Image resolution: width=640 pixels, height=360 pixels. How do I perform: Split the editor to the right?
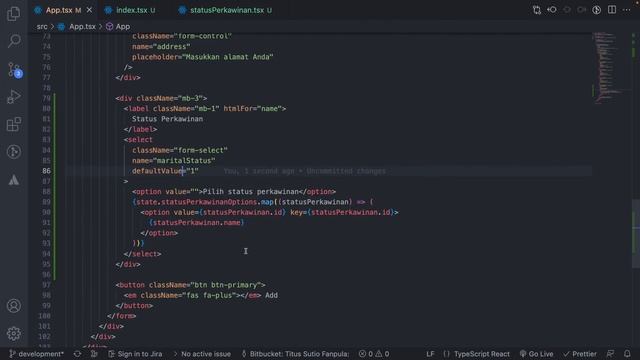[612, 10]
